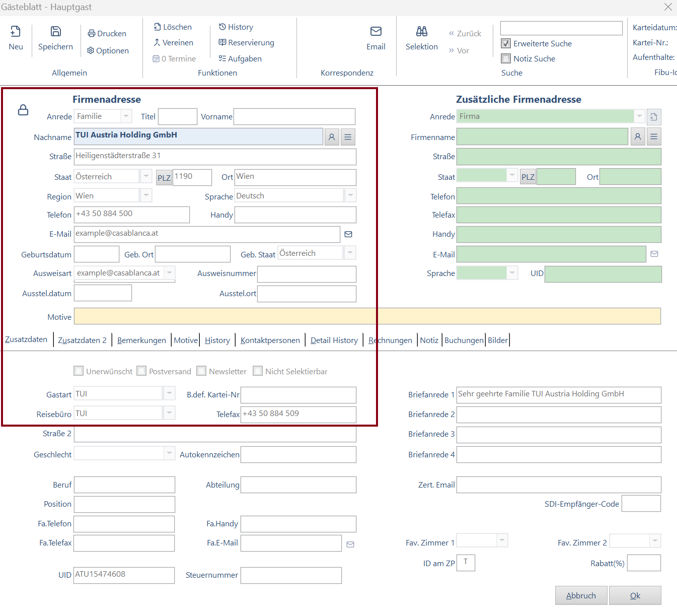This screenshot has height=616, width=677.
Task: Open the 0 Termine calendar item
Action: point(174,58)
